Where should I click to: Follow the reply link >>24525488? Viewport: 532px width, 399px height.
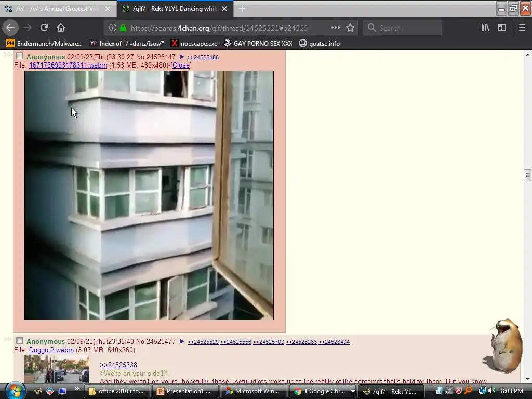[203, 57]
